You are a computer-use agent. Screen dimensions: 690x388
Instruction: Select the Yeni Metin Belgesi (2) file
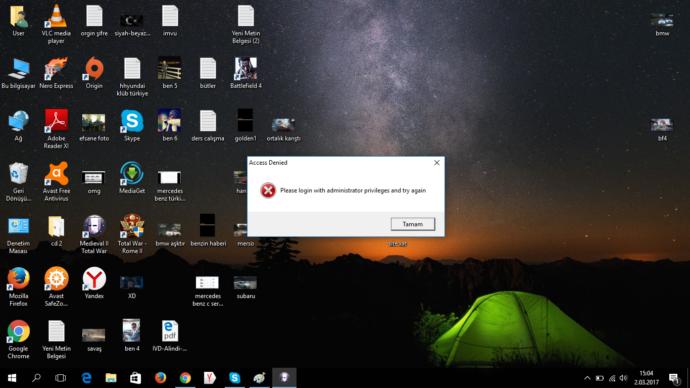246,23
